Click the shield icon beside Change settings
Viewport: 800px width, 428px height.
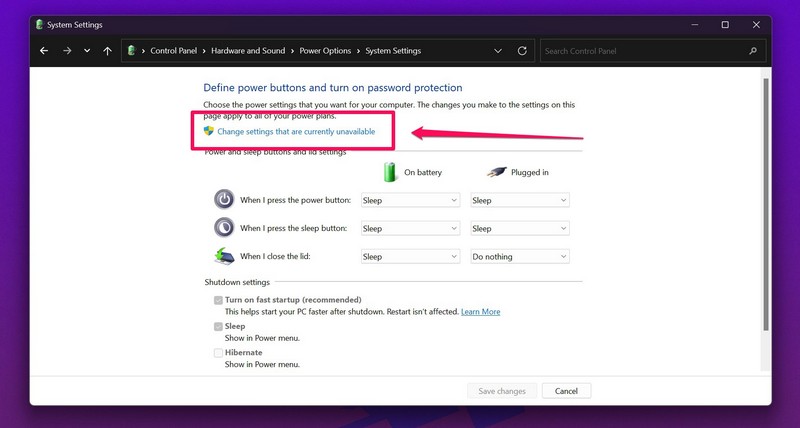[x=208, y=131]
